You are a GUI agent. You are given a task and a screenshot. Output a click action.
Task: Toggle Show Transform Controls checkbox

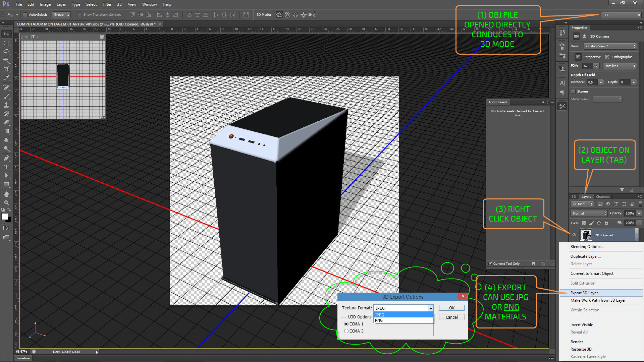pyautogui.click(x=79, y=15)
